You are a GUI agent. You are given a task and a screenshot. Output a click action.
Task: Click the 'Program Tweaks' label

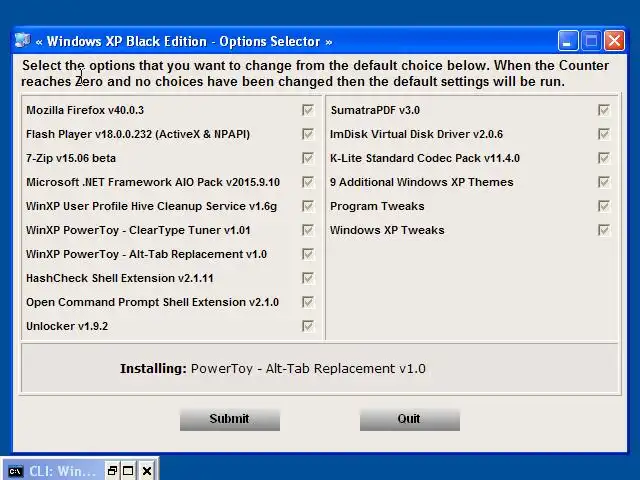pos(377,206)
